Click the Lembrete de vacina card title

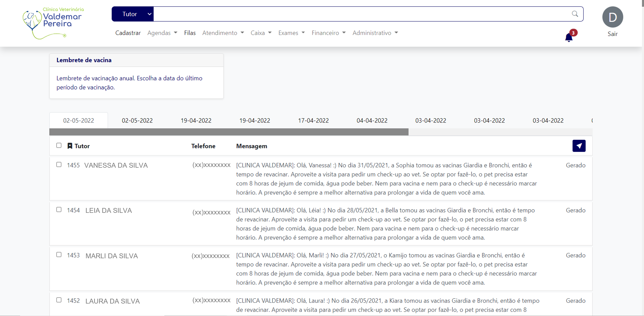(84, 60)
